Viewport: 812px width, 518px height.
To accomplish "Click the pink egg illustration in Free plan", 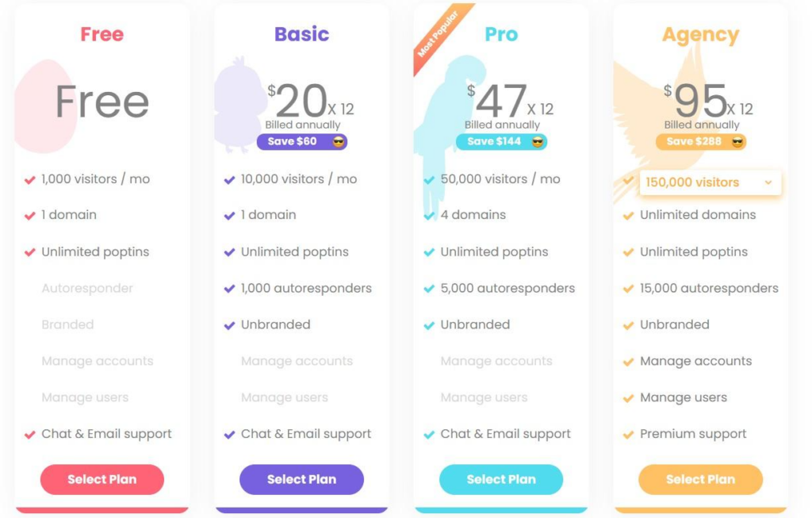I will pos(45,106).
